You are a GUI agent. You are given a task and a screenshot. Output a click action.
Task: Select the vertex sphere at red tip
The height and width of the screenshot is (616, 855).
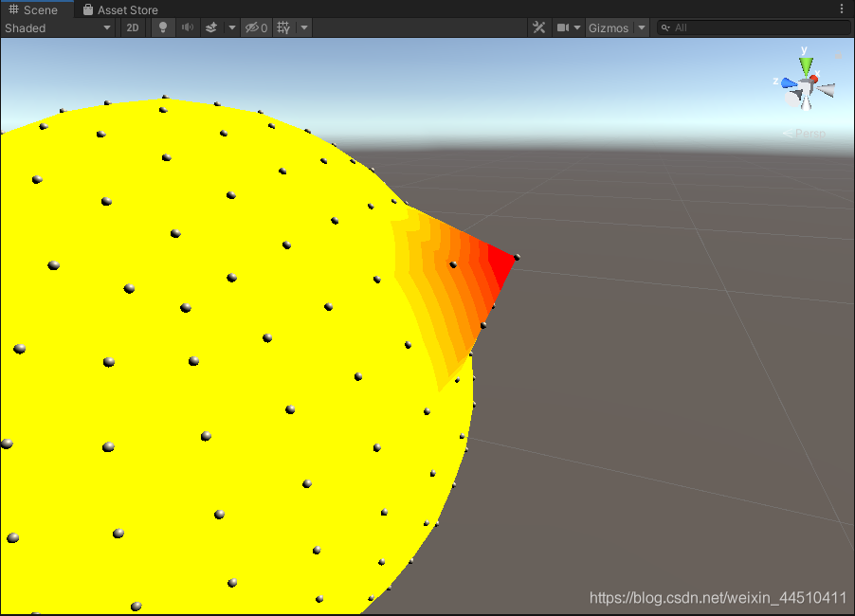[x=517, y=258]
